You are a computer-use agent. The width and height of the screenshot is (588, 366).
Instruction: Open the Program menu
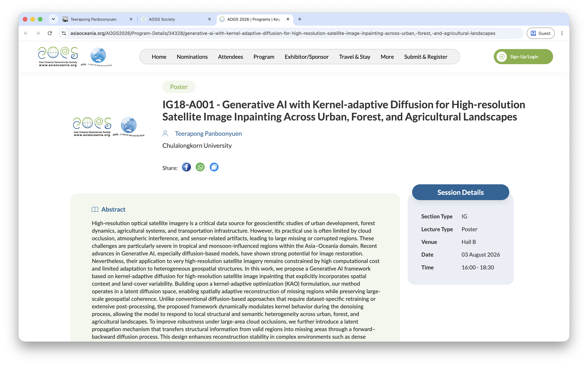click(264, 57)
